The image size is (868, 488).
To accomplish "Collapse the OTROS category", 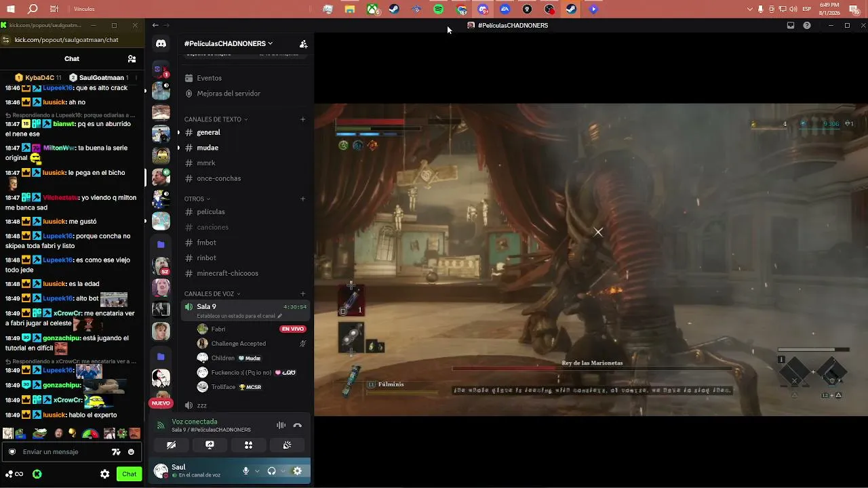I will [x=197, y=199].
